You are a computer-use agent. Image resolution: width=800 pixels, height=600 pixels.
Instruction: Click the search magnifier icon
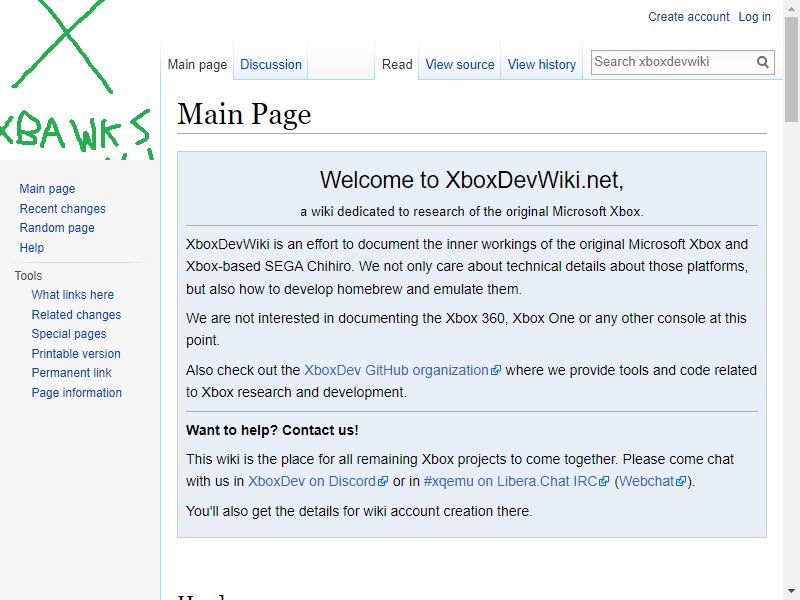[x=763, y=62]
